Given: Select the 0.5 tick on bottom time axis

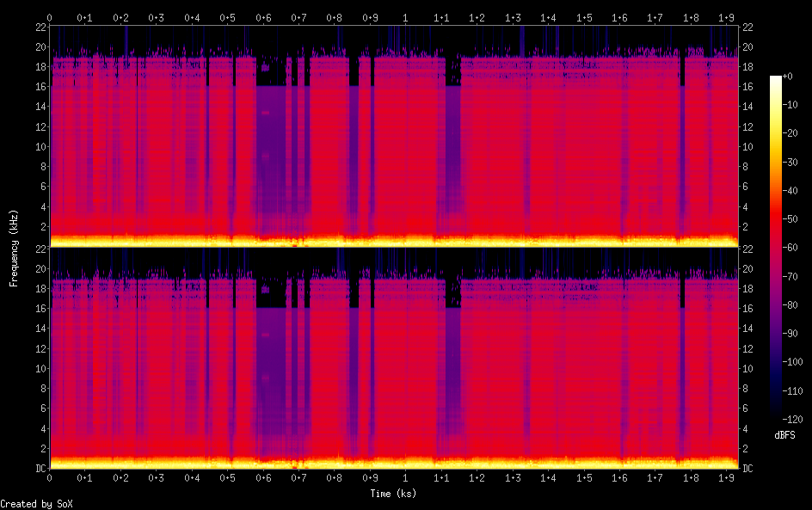Looking at the screenshot, I should click(227, 477).
